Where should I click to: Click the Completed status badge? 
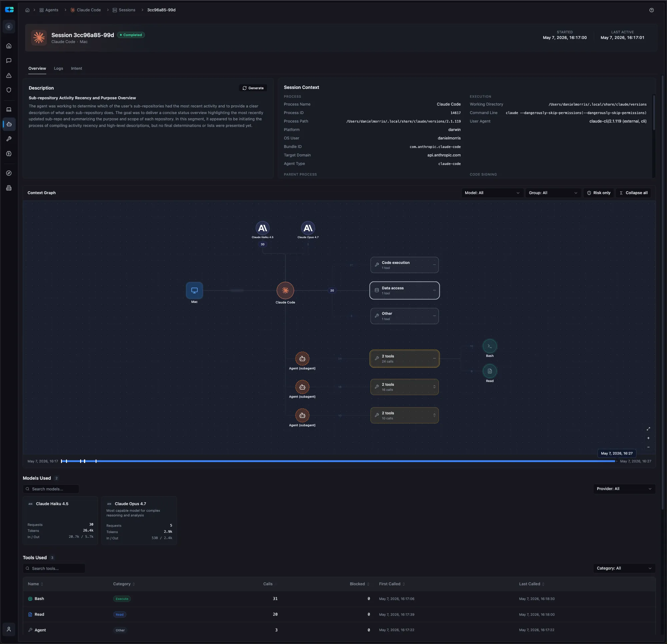pyautogui.click(x=131, y=35)
